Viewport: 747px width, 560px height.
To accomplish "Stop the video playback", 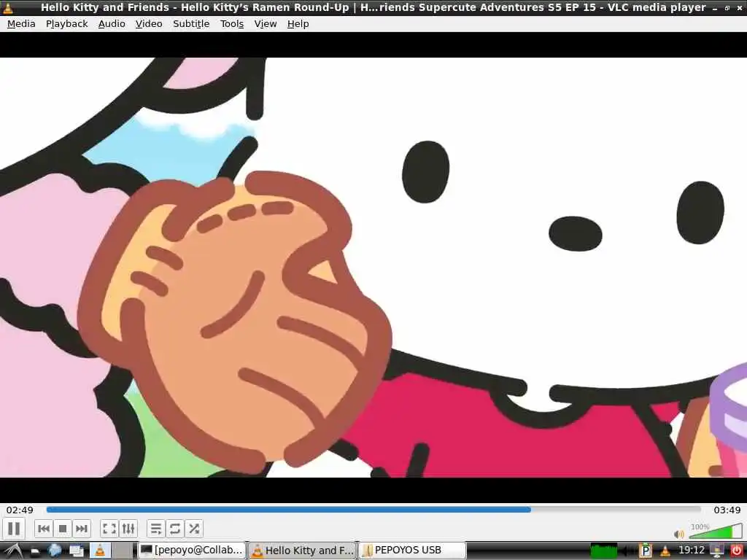I will (x=63, y=529).
